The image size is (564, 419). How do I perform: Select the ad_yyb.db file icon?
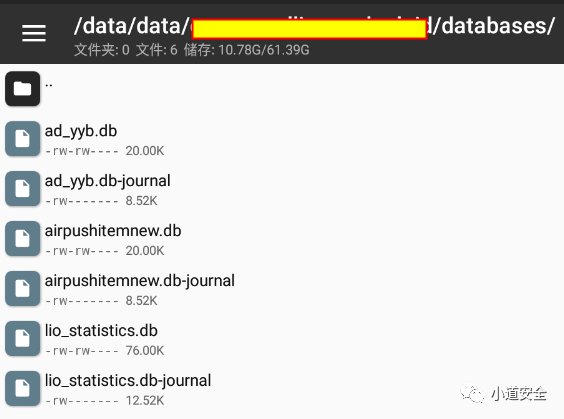[23, 138]
